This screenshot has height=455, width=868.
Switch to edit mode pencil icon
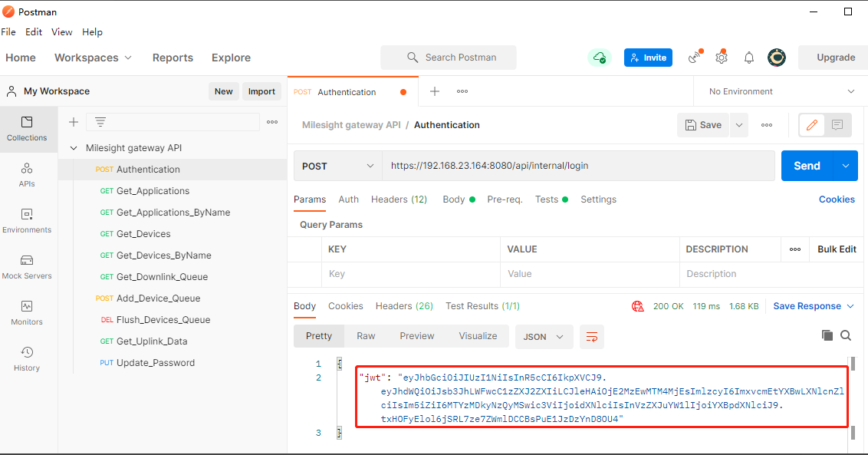coord(812,125)
